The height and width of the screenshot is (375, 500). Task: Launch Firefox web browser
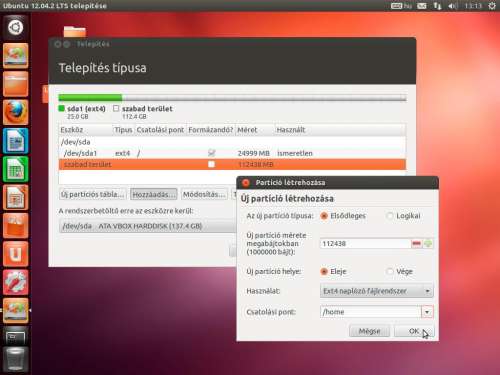pyautogui.click(x=15, y=112)
